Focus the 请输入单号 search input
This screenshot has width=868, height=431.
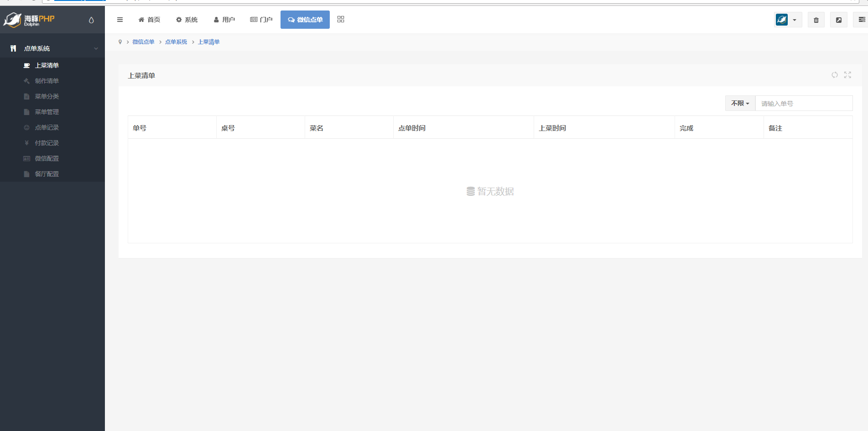point(804,103)
